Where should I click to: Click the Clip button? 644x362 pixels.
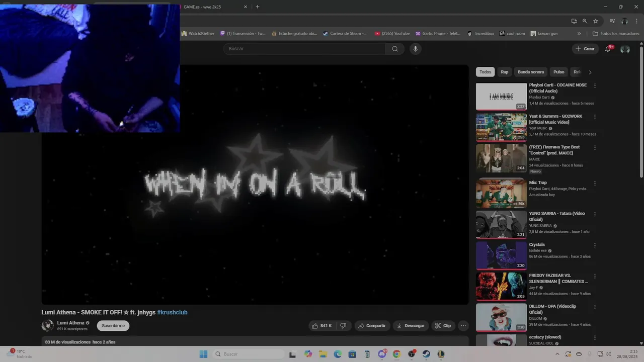coord(443,326)
